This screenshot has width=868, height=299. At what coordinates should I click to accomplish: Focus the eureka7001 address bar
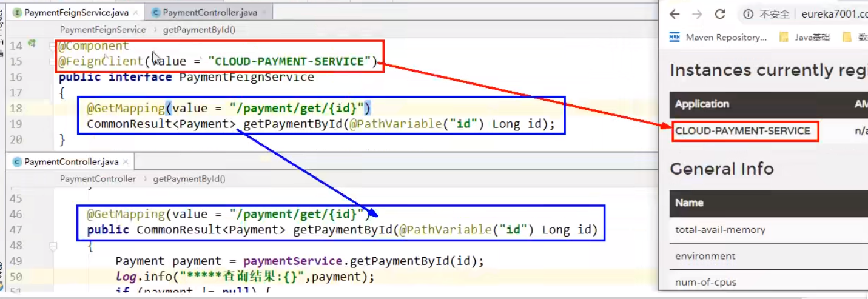point(834,14)
